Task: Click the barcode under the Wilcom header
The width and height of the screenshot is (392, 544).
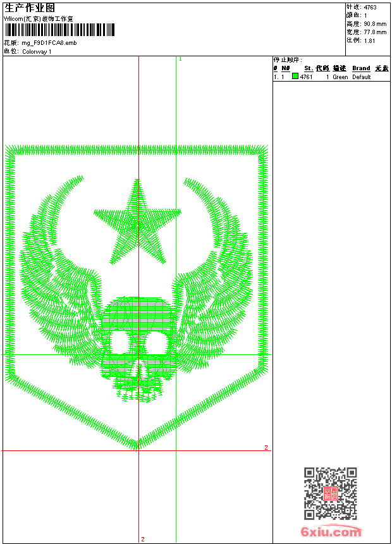Action: [60, 29]
